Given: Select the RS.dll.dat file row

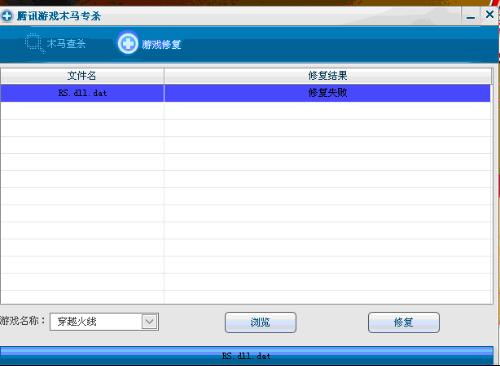Looking at the screenshot, I should pyautogui.click(x=245, y=93).
